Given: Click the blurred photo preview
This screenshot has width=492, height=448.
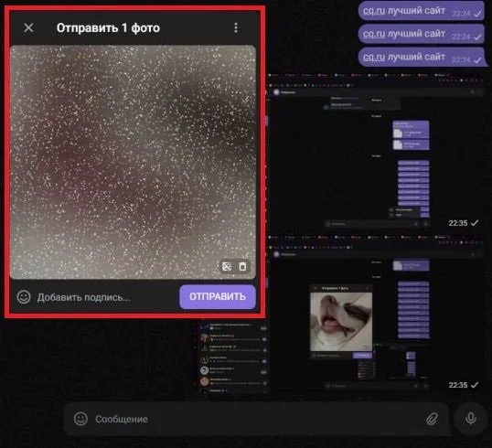Looking at the screenshot, I should [x=133, y=162].
